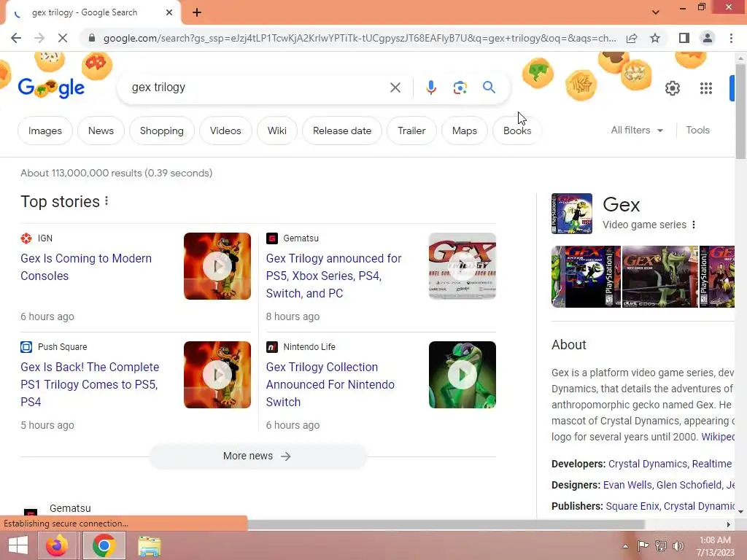Clear the search box with the X
Viewport: 747px width, 560px height.
pyautogui.click(x=395, y=87)
